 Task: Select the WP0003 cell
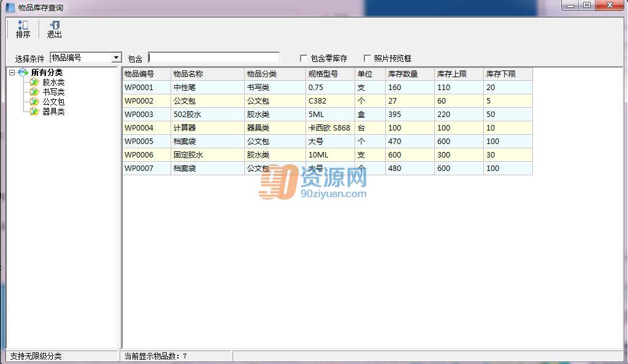147,115
